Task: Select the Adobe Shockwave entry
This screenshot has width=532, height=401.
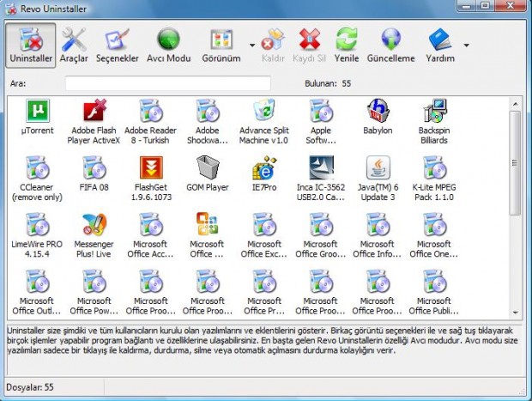Action: click(x=208, y=122)
